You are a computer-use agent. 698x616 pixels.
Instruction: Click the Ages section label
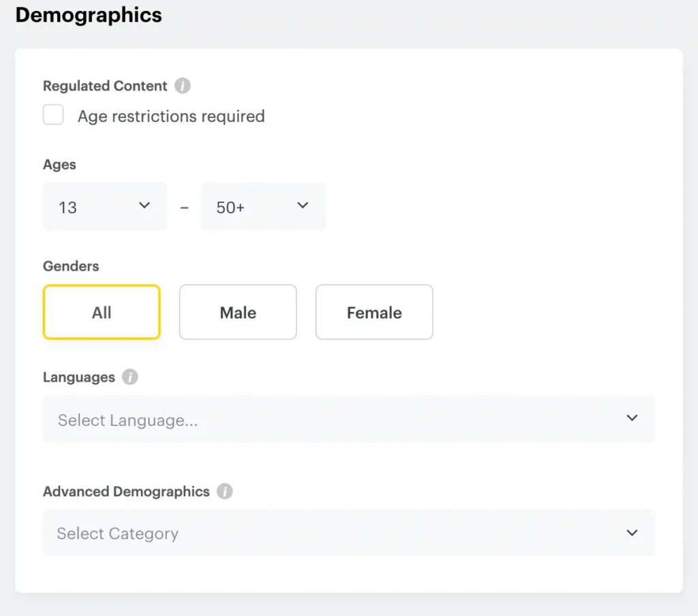[59, 164]
